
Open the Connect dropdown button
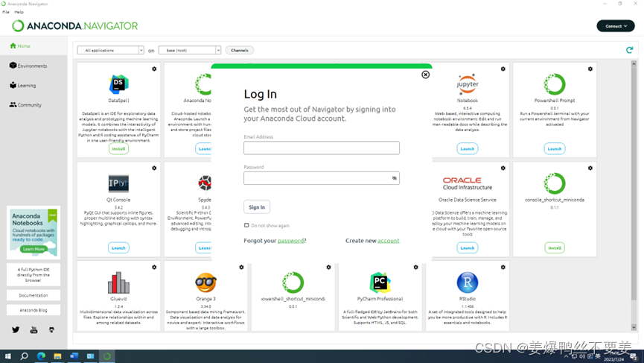pos(615,26)
